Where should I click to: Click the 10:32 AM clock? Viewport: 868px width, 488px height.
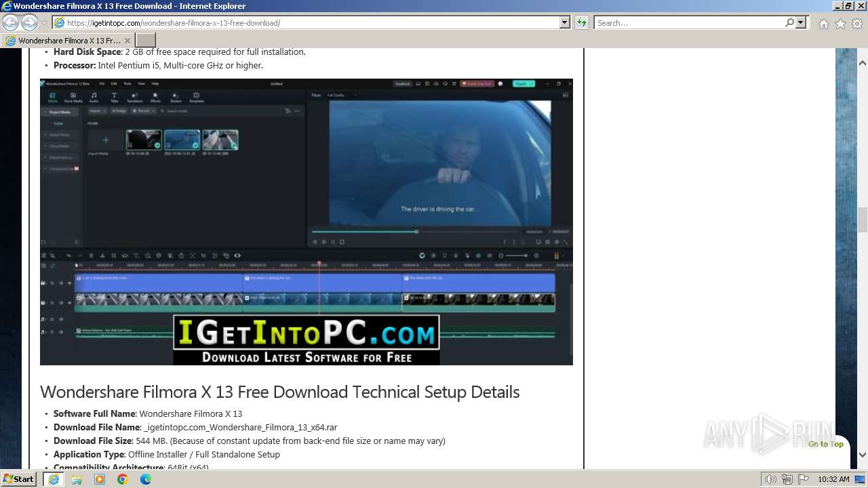coord(833,479)
